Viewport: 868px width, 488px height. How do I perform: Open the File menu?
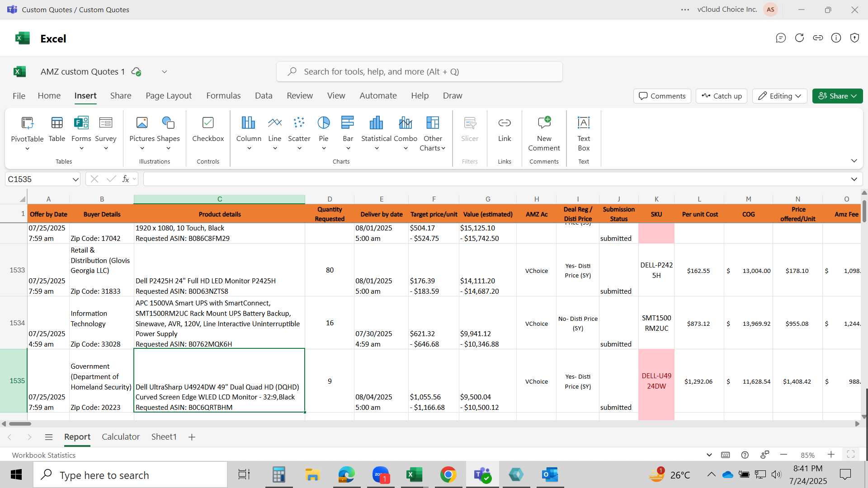19,96
